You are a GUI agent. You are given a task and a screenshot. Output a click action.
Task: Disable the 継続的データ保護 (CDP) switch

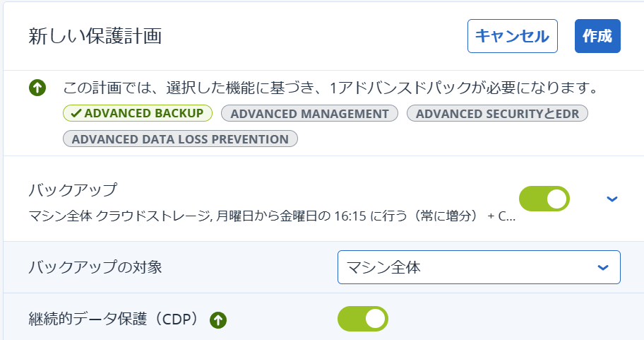(363, 319)
